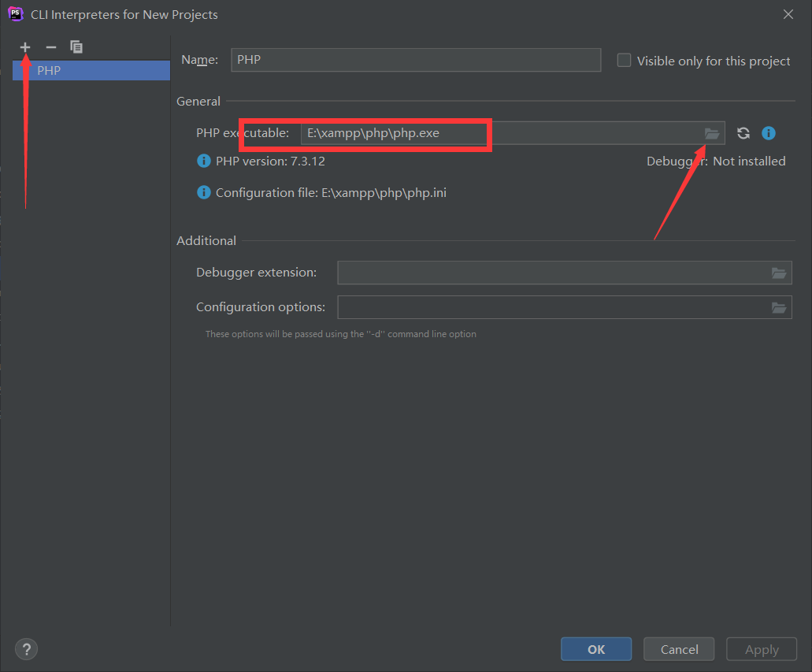Click the Apply button
This screenshot has width=812, height=672.
762,649
